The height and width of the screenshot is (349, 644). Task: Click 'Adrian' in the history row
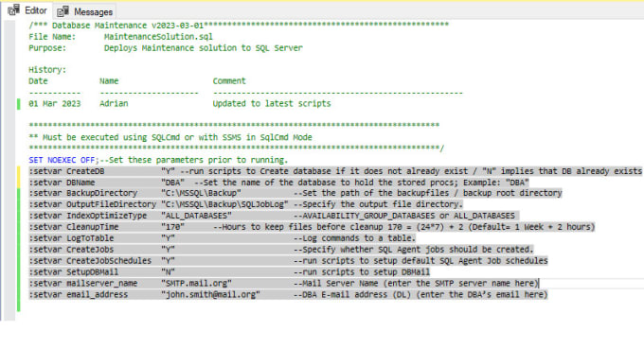[114, 104]
